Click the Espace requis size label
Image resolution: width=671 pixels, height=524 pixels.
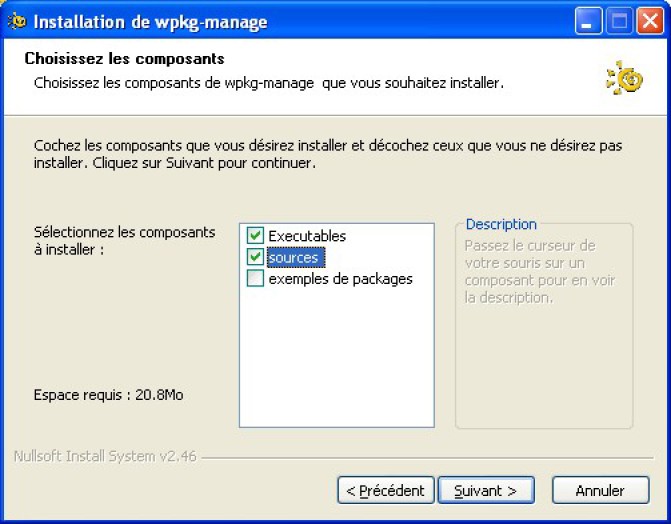tap(109, 395)
